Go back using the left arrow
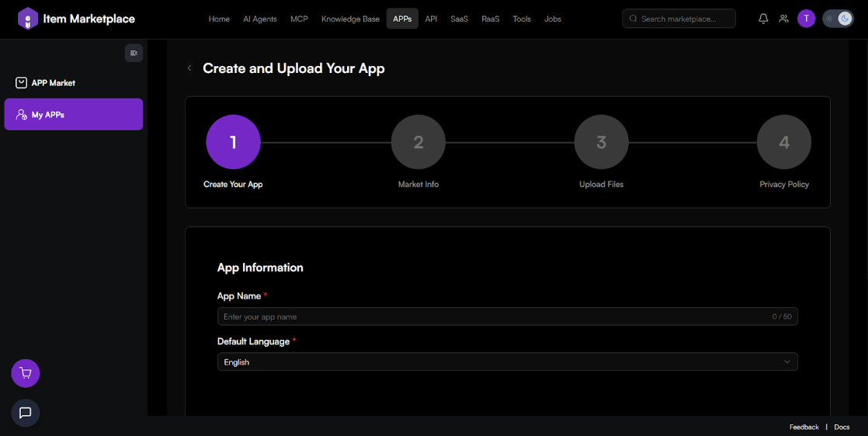This screenshot has height=436, width=868. coord(189,68)
